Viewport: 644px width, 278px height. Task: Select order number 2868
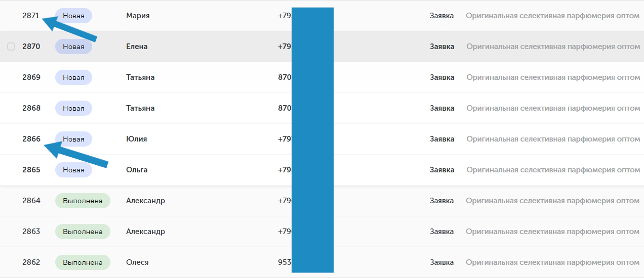coord(31,108)
